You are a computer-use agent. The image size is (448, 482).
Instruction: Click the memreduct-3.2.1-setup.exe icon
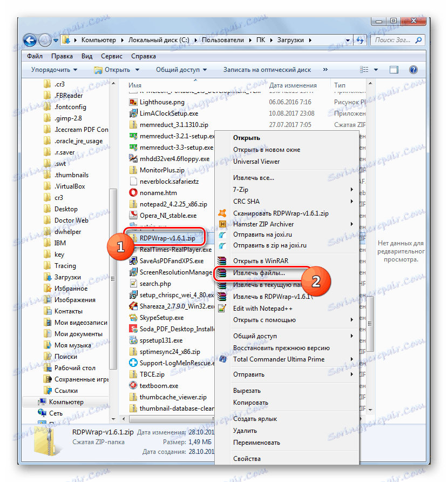pyautogui.click(x=133, y=136)
